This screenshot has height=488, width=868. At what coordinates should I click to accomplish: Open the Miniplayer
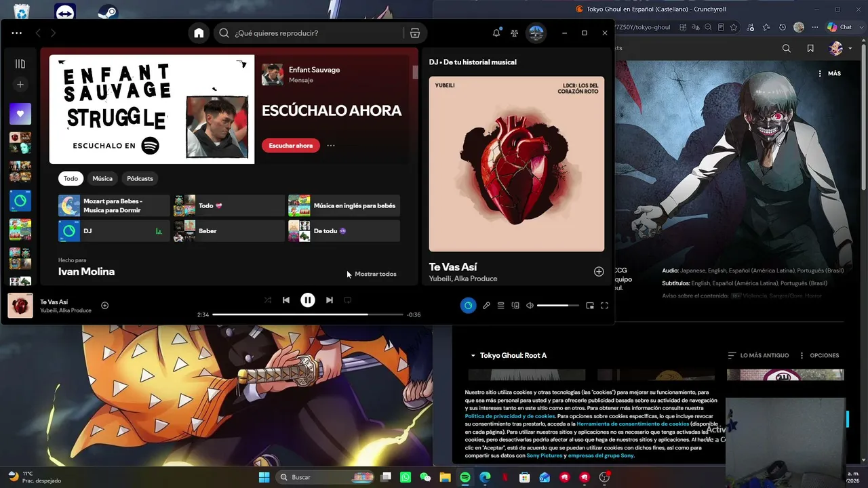590,306
